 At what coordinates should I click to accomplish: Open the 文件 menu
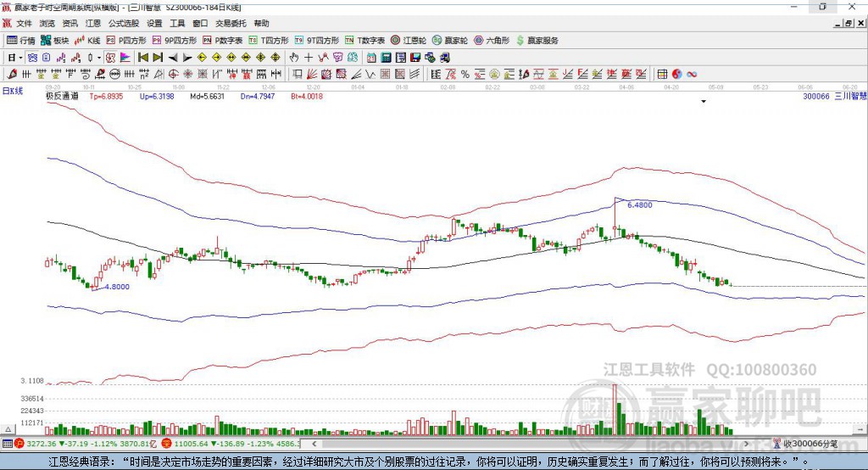[x=24, y=23]
